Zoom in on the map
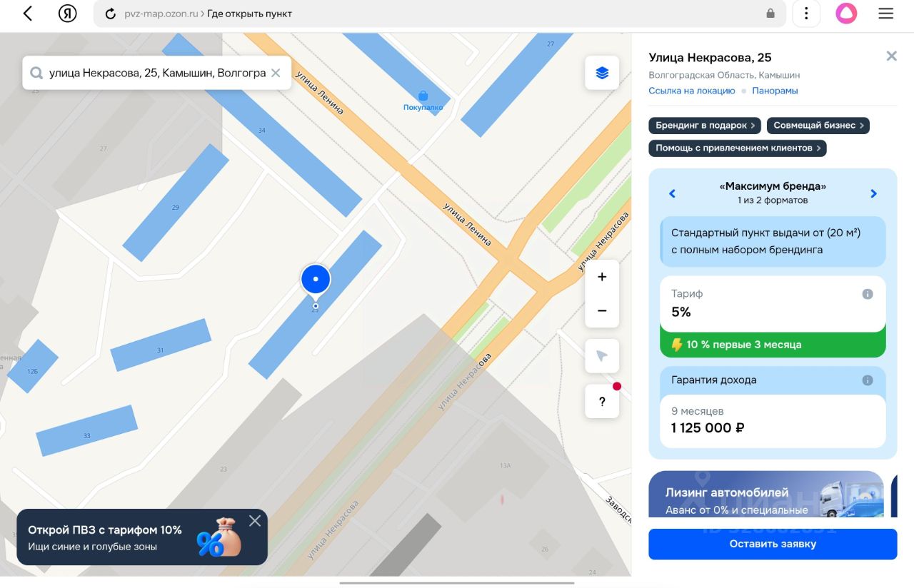The image size is (914, 588). tap(602, 277)
